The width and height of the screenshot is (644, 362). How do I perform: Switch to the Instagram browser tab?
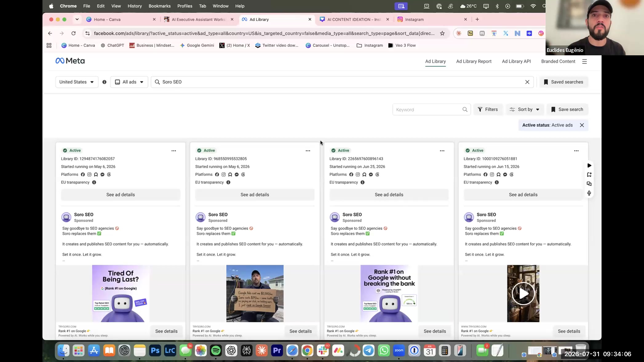[x=432, y=19]
